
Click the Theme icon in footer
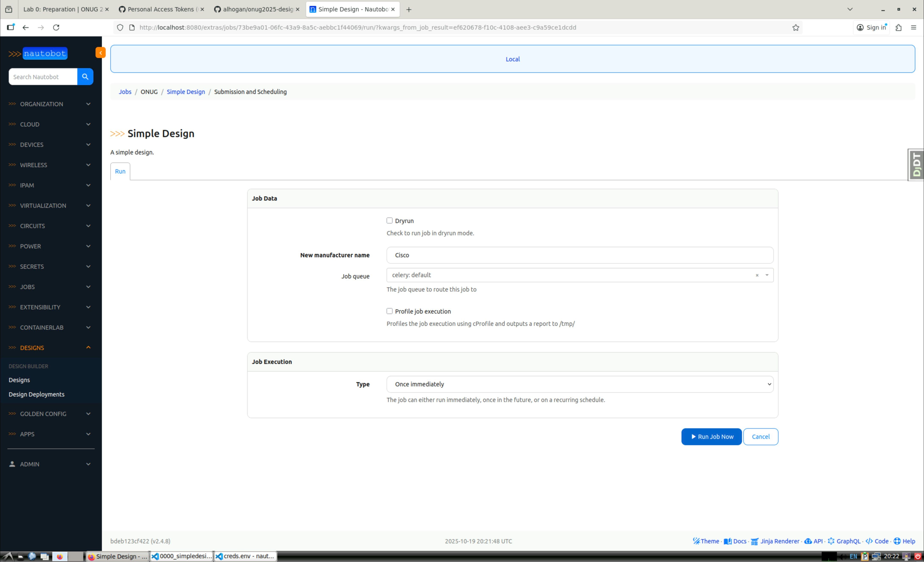696,541
